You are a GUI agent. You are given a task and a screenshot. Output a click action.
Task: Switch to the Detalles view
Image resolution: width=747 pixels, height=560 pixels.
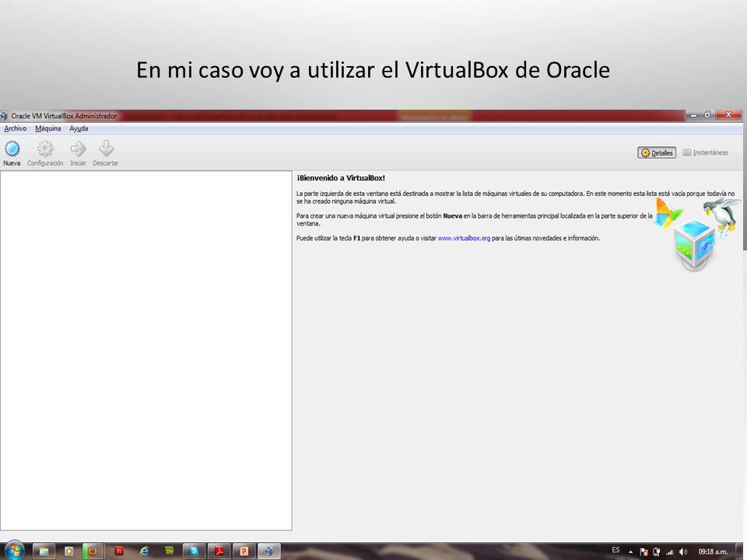tap(657, 153)
